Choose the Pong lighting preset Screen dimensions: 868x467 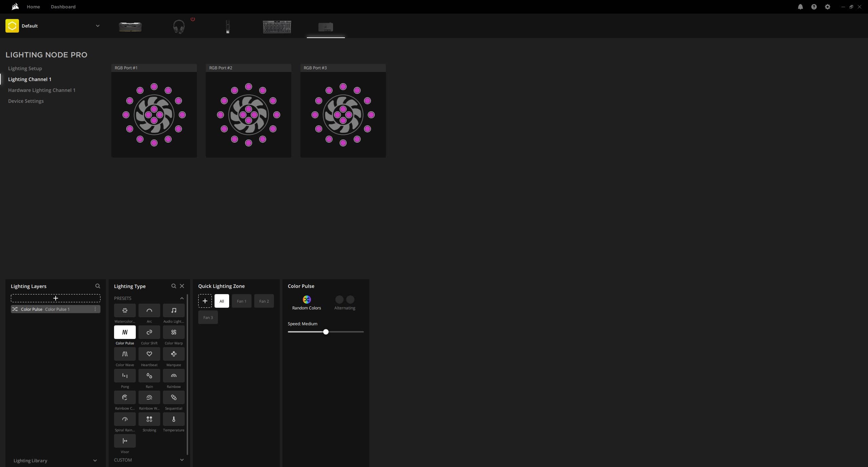[125, 376]
